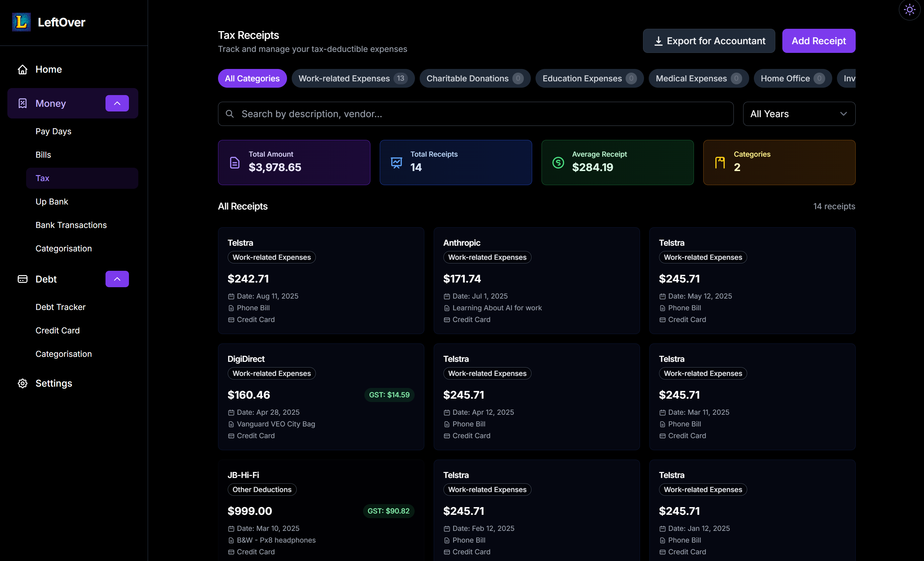The height and width of the screenshot is (561, 924).
Task: Click the GST: $90.82 badge on JB-Hi-Fi
Action: click(x=388, y=511)
